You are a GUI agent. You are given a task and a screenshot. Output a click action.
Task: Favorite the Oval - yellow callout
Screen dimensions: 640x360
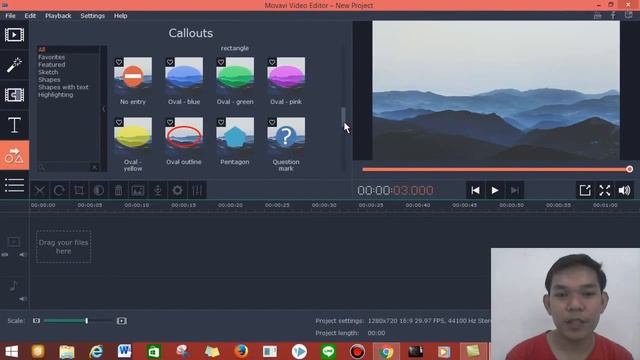pos(119,122)
